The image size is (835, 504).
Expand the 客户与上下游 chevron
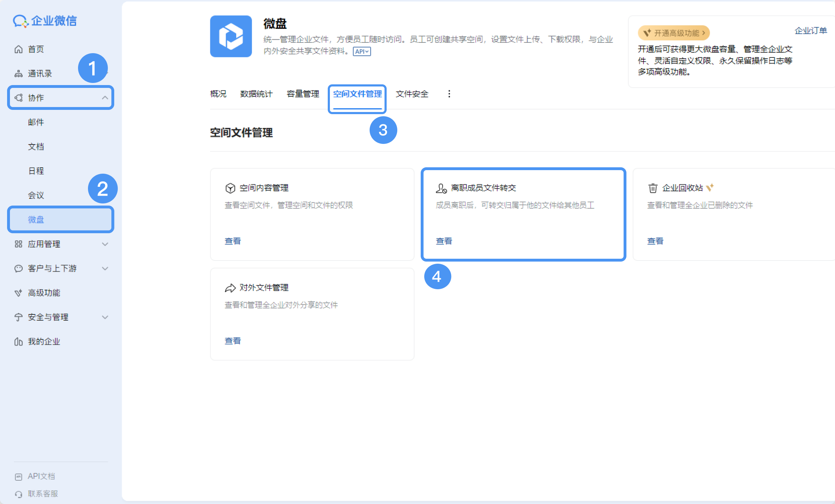tap(105, 269)
